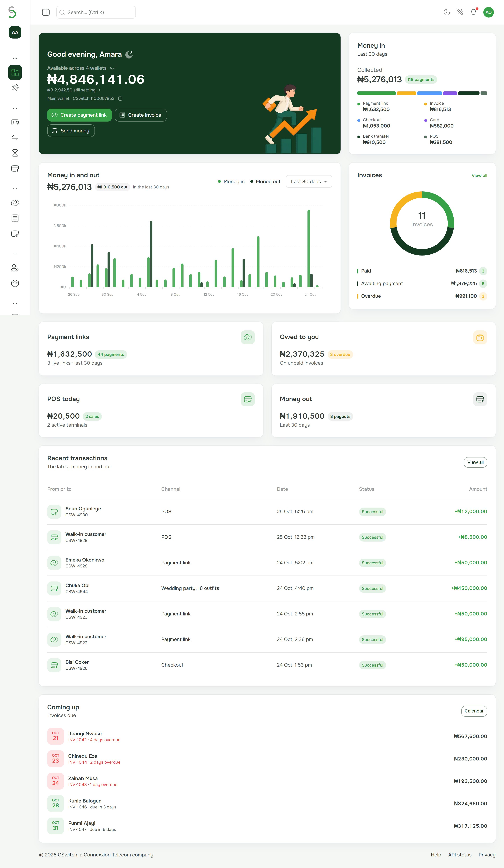
Task: Open the payouts card-arrow-up icon in sidebar
Action: click(15, 168)
